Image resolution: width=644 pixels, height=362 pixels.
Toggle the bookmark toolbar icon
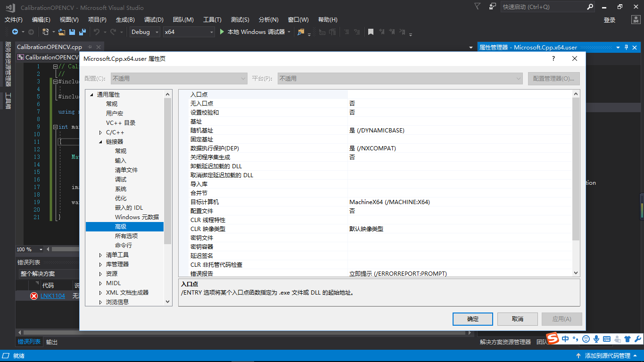click(x=371, y=32)
